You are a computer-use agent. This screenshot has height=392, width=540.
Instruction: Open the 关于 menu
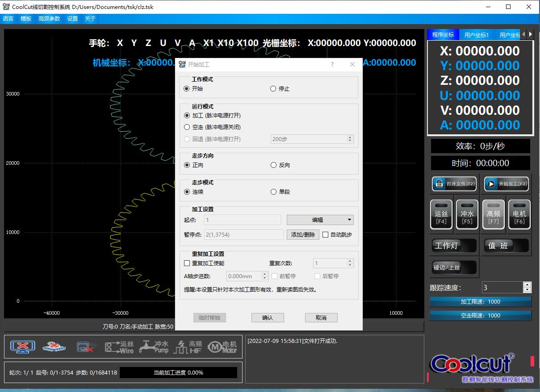90,18
